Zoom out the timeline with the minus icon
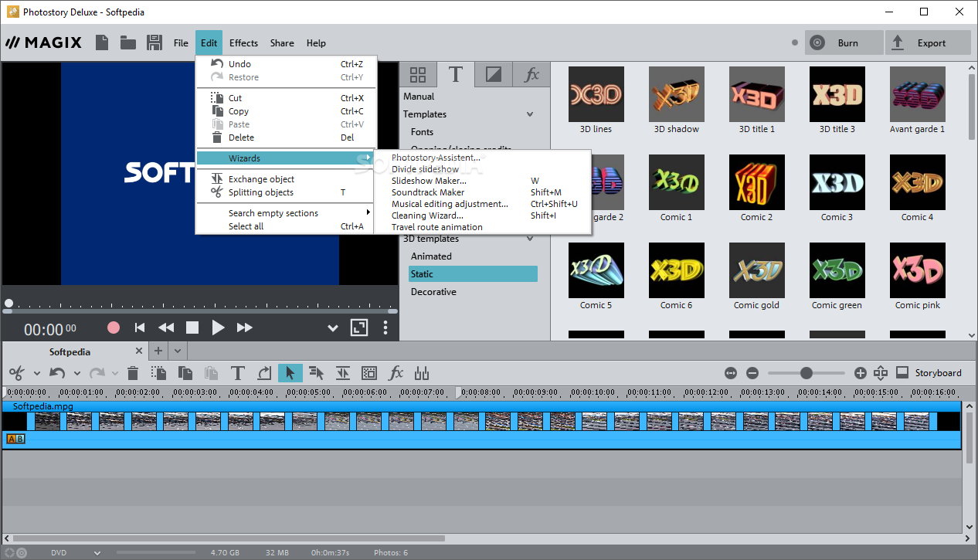This screenshot has width=978, height=560. [x=752, y=373]
